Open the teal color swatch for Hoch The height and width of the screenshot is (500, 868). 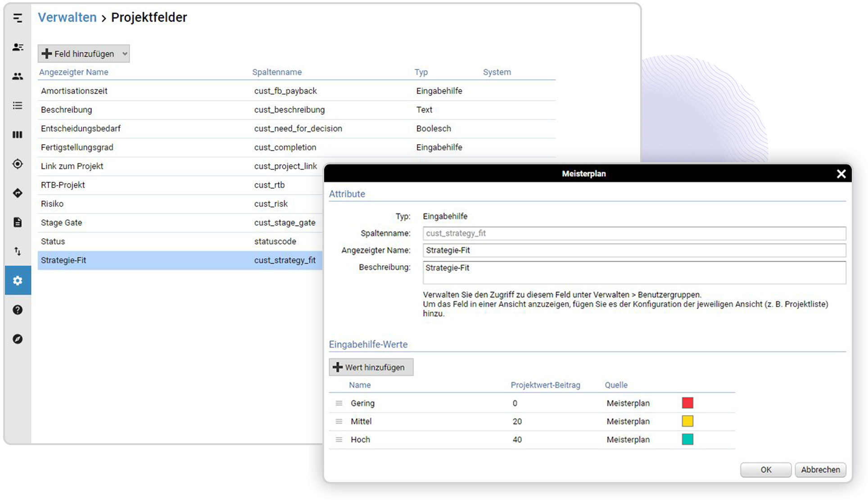coord(687,439)
